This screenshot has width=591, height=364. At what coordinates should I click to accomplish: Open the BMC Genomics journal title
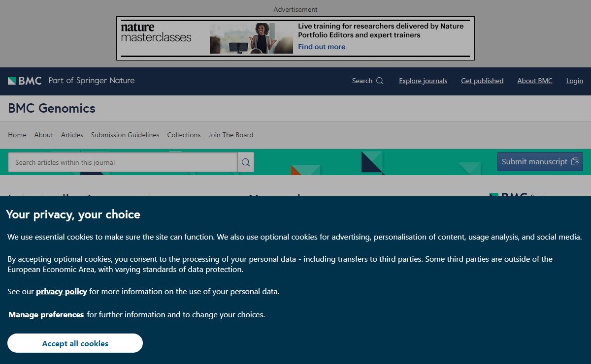coord(52,108)
